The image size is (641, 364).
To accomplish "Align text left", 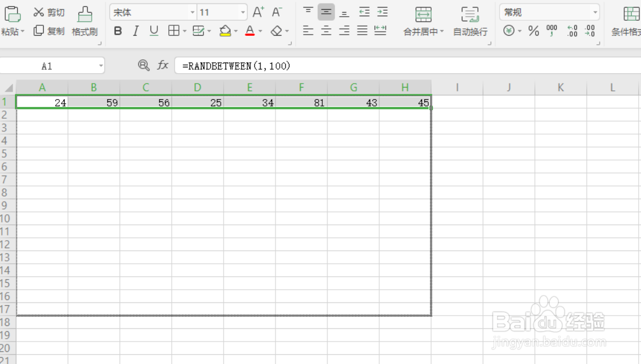I will pyautogui.click(x=308, y=31).
